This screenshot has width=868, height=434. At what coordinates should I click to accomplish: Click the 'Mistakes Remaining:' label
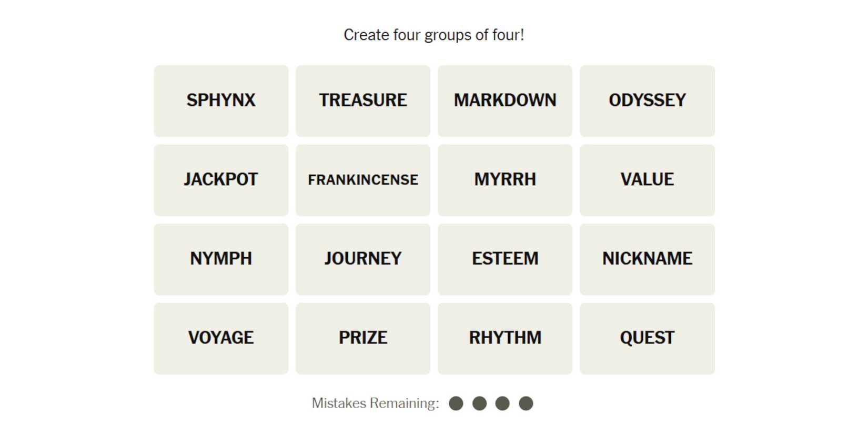375,403
